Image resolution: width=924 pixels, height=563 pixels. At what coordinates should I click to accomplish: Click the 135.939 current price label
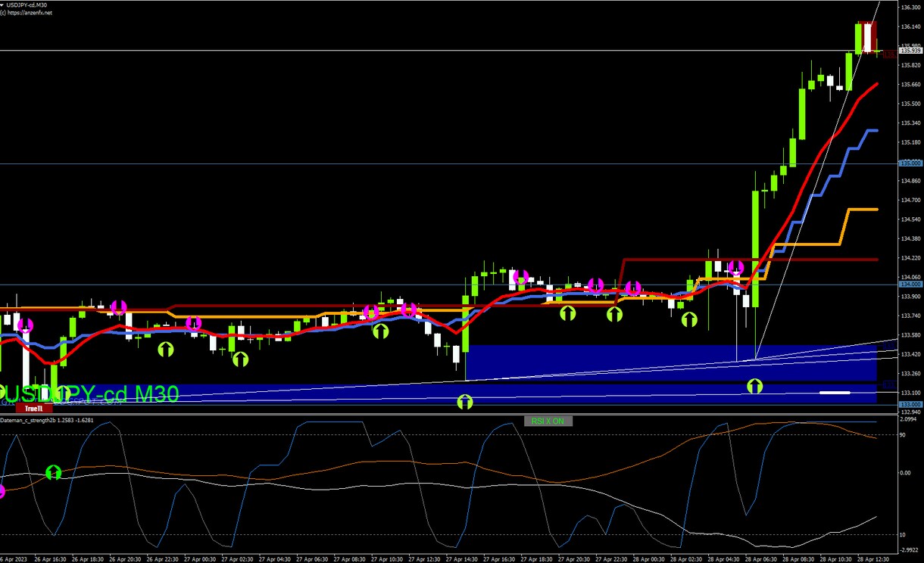(x=910, y=51)
